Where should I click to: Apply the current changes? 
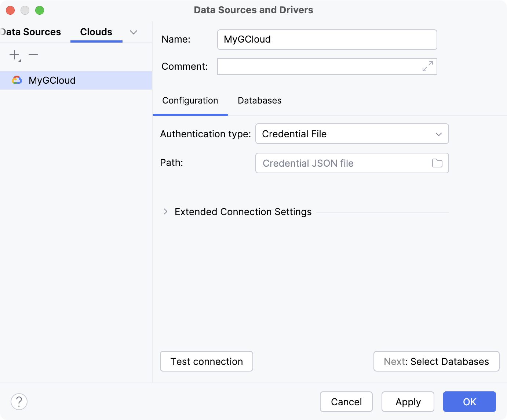point(408,402)
